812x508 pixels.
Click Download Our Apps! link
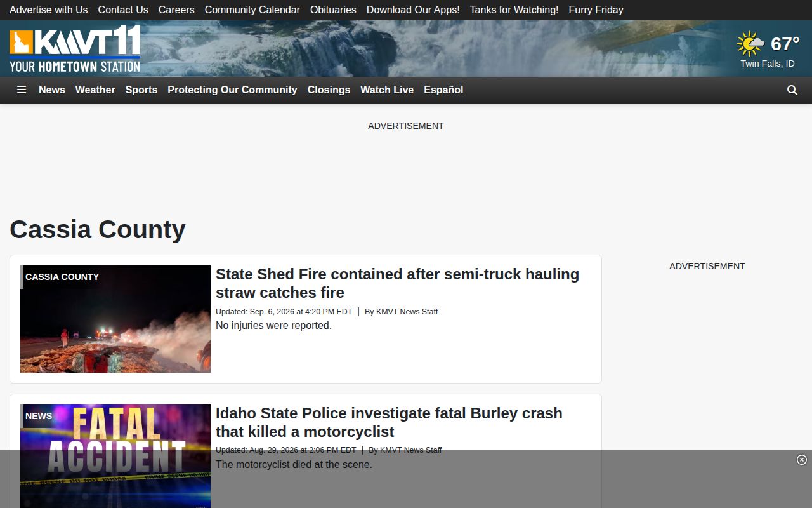[413, 10]
